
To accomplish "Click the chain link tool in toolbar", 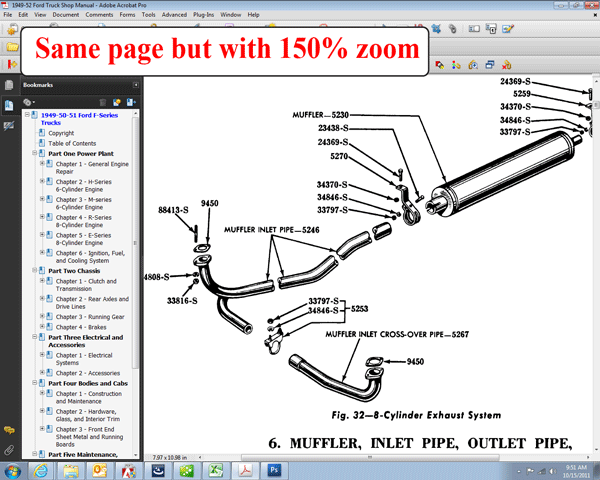I will (x=453, y=29).
